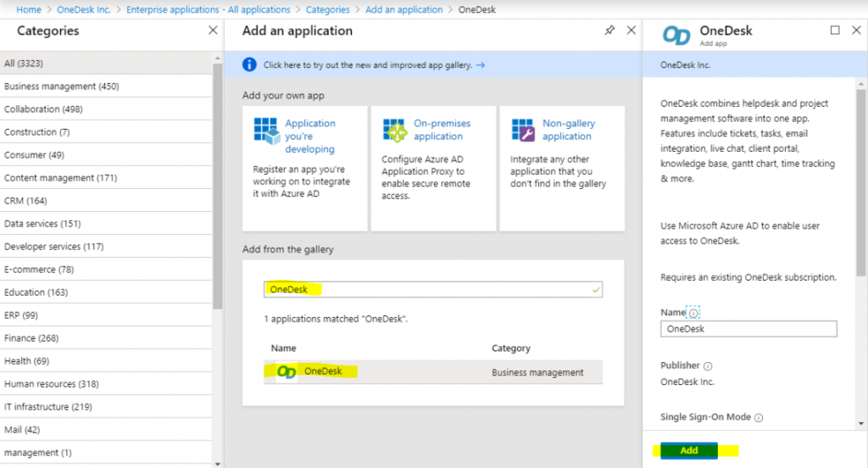This screenshot has width=868, height=468.
Task: Click the Categories list scrollbar
Action: (218, 187)
